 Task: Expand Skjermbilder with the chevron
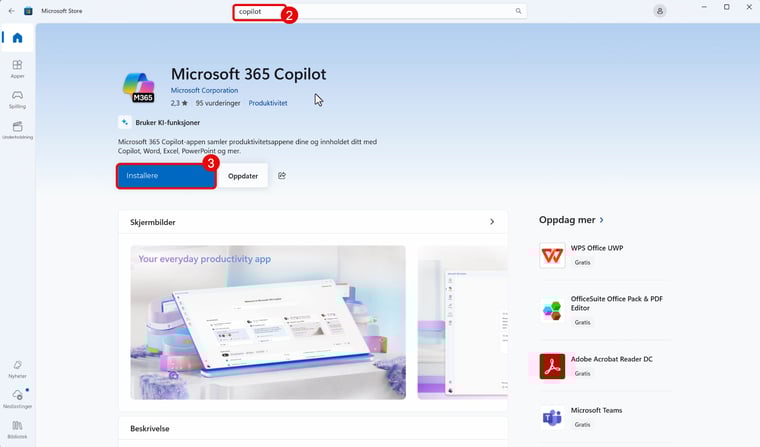pyautogui.click(x=492, y=222)
